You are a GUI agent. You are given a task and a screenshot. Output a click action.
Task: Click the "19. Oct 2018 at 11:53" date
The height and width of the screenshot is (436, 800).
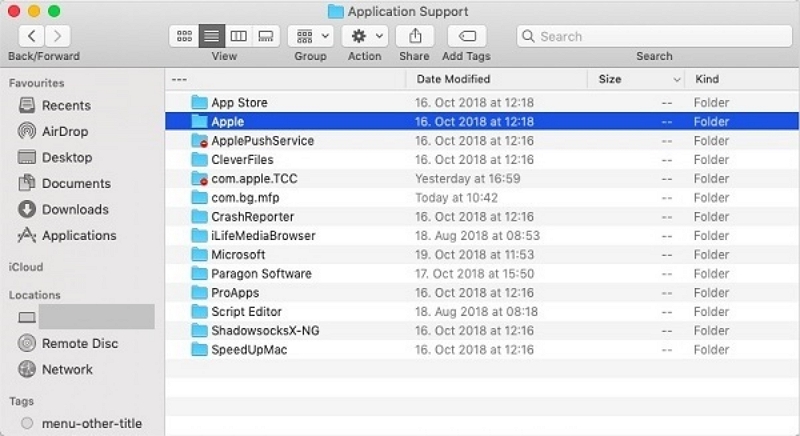coord(474,254)
